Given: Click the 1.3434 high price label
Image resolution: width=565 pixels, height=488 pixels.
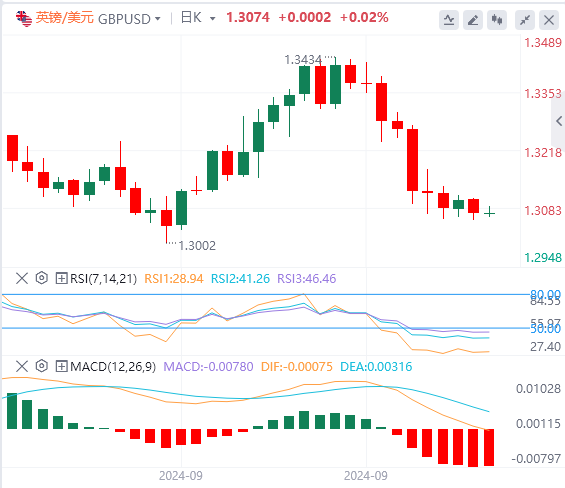Looking at the screenshot, I should pos(303,60).
